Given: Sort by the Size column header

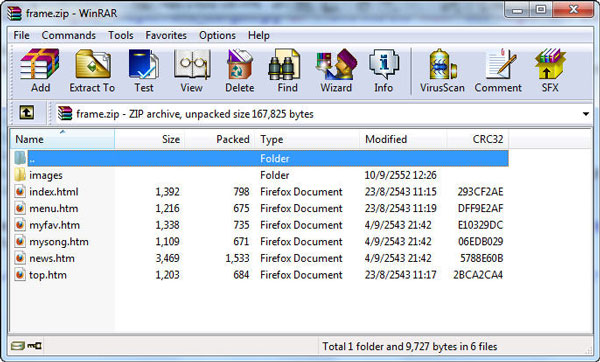Looking at the screenshot, I should point(150,139).
